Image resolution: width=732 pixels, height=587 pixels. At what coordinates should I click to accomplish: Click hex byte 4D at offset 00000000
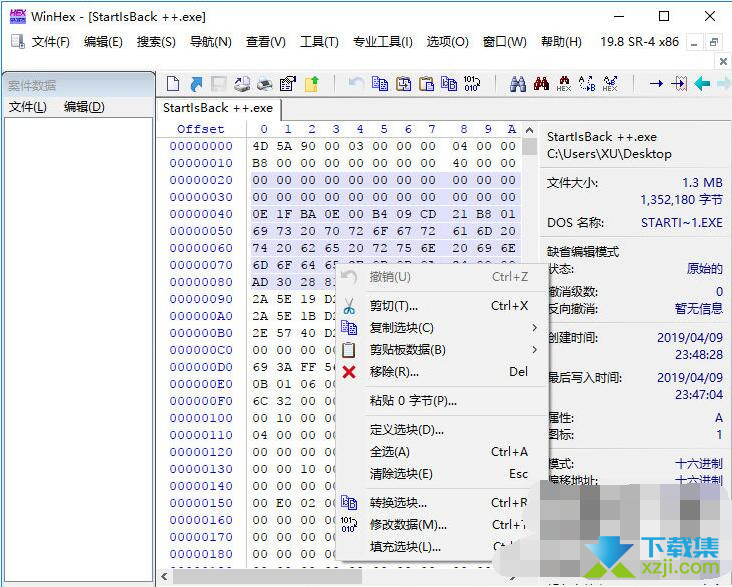[x=260, y=146]
